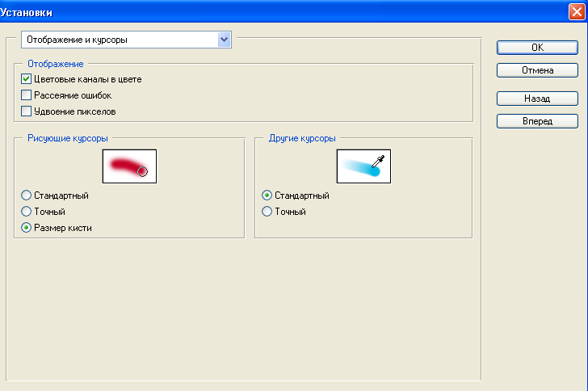
Task: Choose Точный under Другие курсоры
Action: tap(267, 212)
